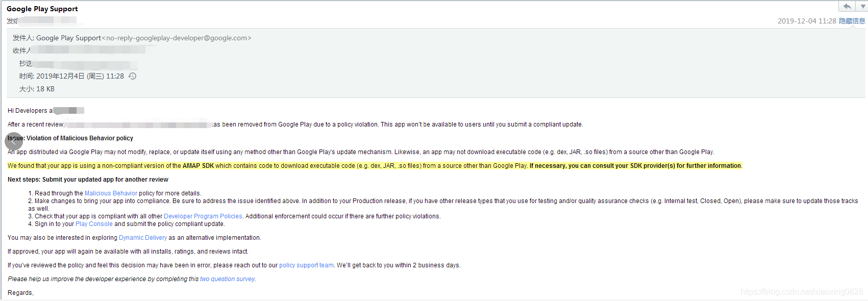Click the highlighted AMAP SDK sentence

click(x=375, y=166)
